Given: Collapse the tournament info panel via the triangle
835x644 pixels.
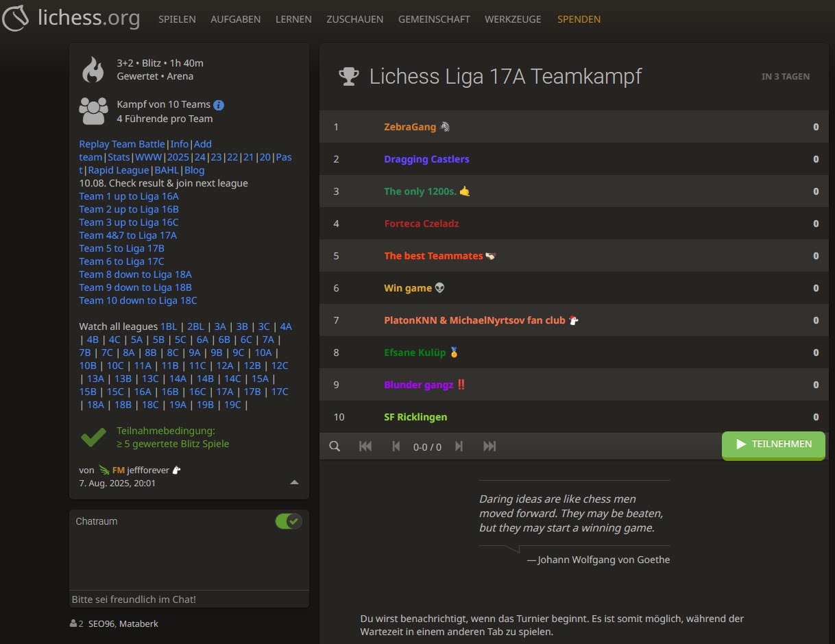Looking at the screenshot, I should click(x=295, y=482).
